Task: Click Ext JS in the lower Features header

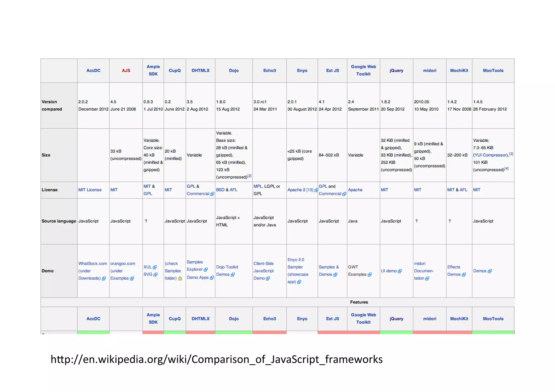Action: (x=333, y=319)
